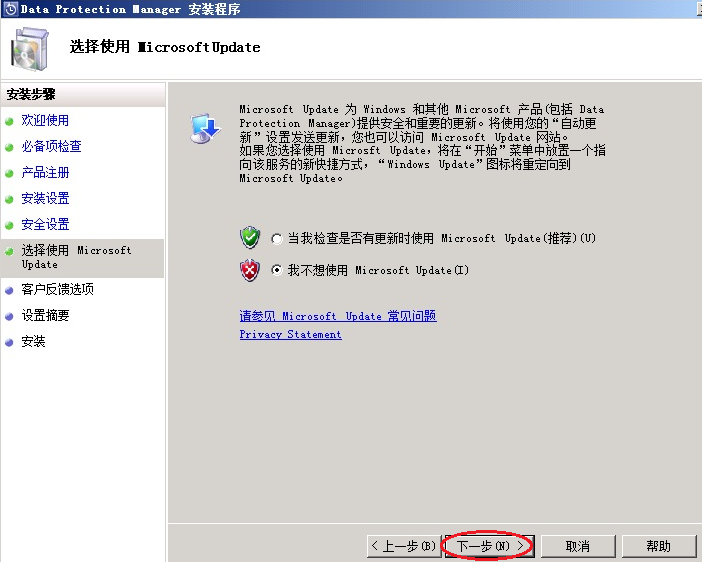
Task: Click the 安装步骤 panel header
Action: tap(83, 94)
